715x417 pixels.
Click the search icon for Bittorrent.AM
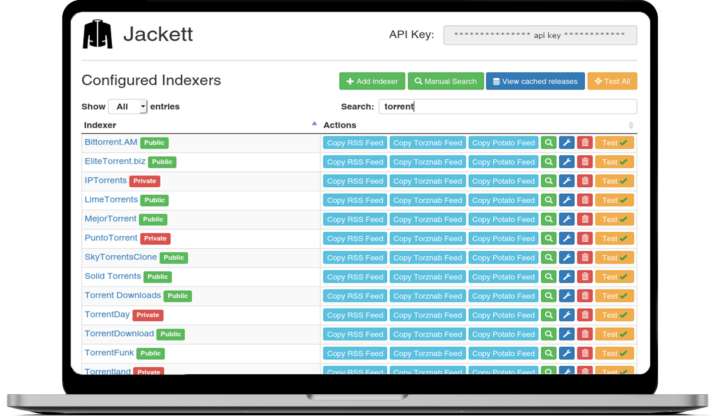(x=549, y=143)
